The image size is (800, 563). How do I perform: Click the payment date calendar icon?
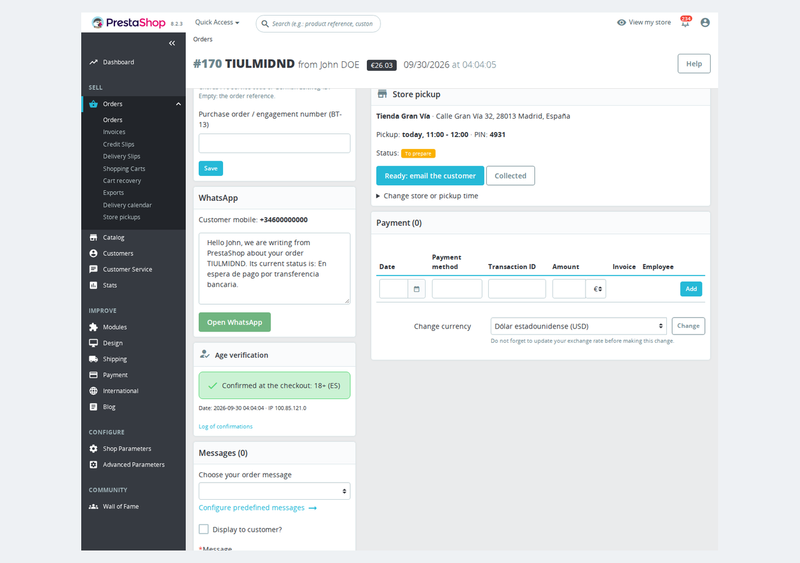point(416,289)
